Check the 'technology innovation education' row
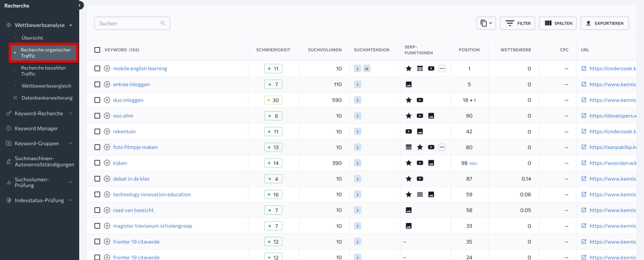This screenshot has width=644, height=260. 97,195
